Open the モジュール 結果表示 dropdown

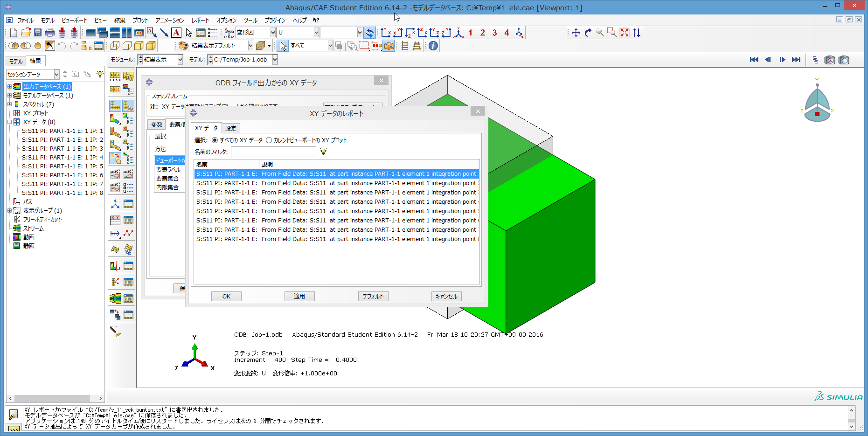coord(180,60)
